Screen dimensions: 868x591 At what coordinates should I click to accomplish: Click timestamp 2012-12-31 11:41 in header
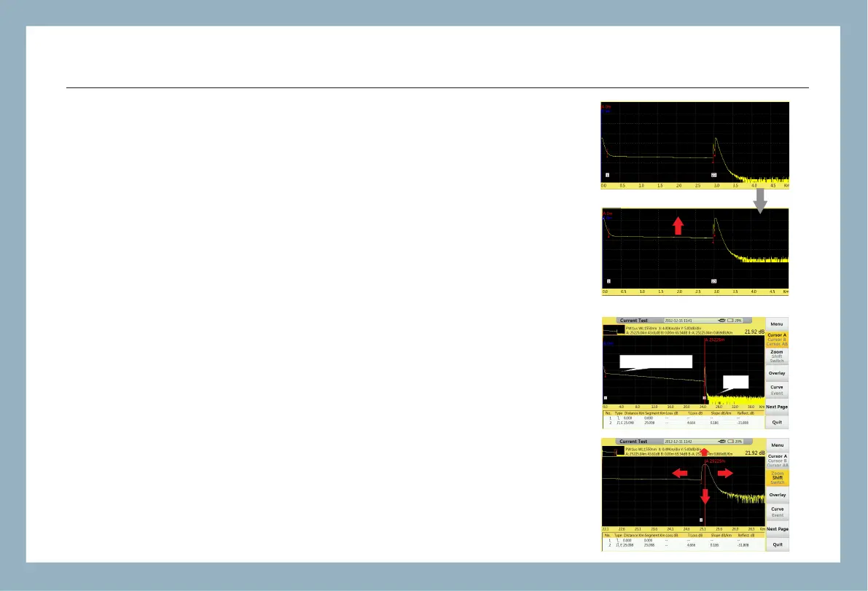[x=678, y=321]
